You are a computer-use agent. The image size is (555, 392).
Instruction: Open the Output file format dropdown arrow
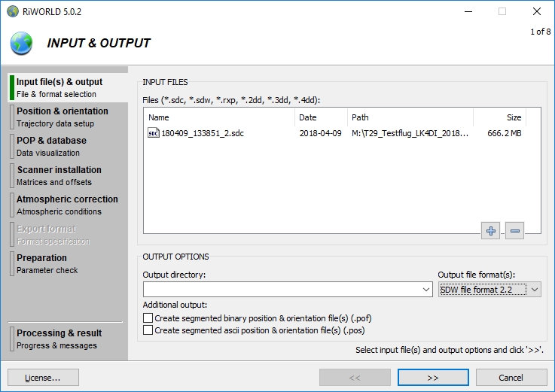click(535, 290)
